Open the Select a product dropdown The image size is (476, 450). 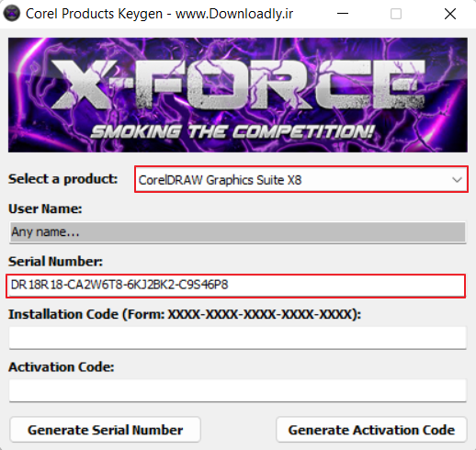[x=301, y=180]
